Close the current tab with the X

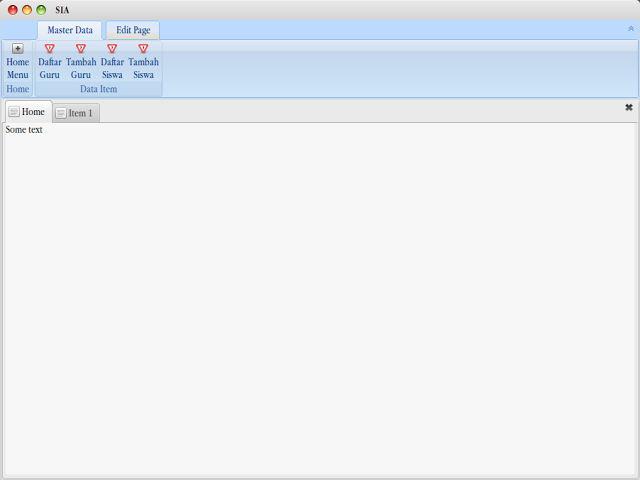click(x=629, y=107)
